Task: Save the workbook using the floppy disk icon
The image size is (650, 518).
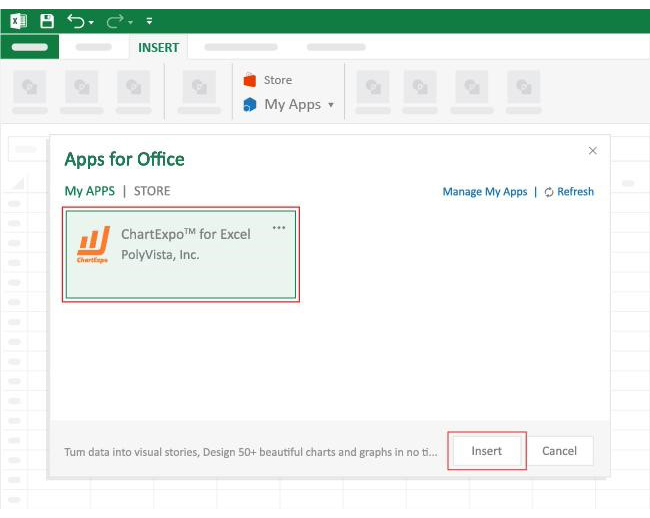Action: tap(47, 21)
